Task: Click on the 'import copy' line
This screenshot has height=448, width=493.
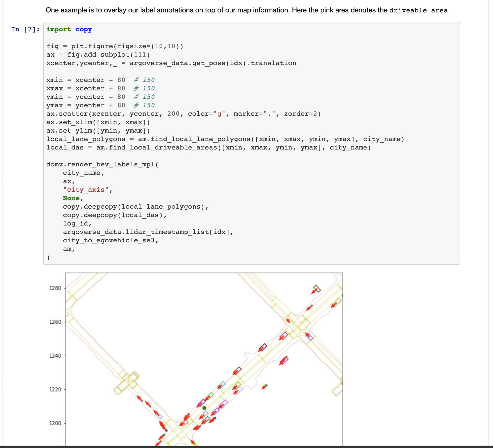Action: coord(69,30)
